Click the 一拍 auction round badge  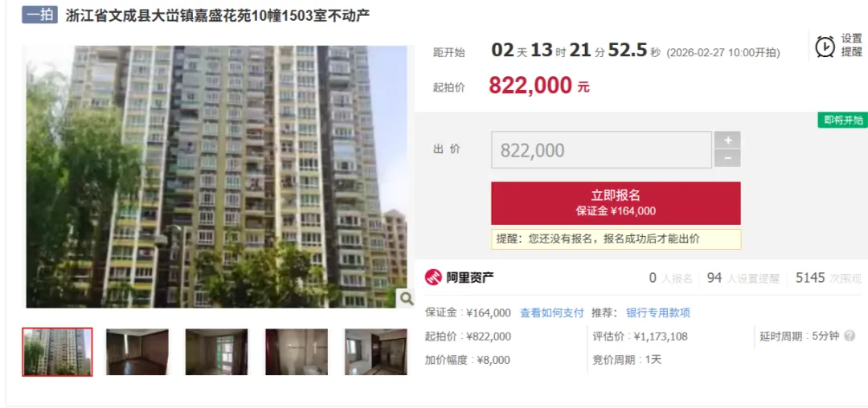click(40, 15)
